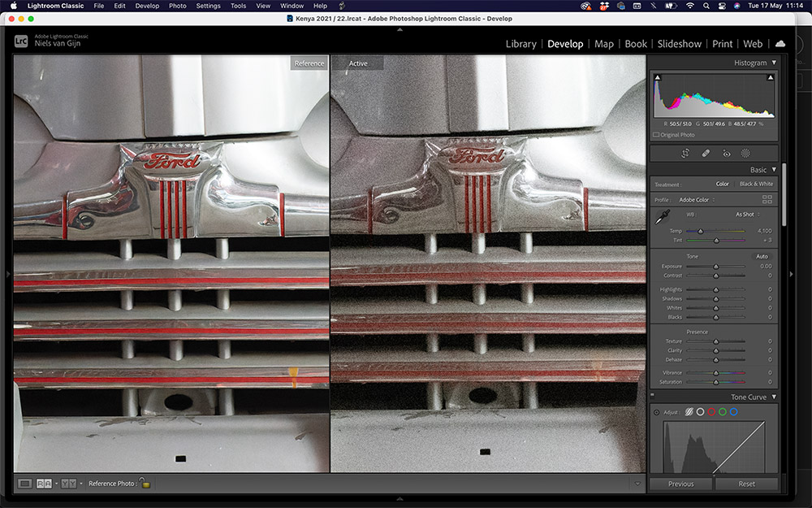Hide the right panel group
The height and width of the screenshot is (508, 812).
coord(791,274)
